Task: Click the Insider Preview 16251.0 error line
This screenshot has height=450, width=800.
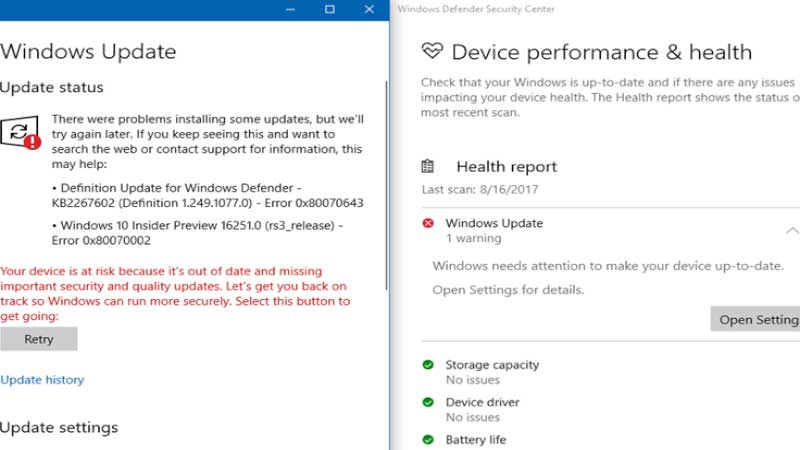Action: point(197,233)
